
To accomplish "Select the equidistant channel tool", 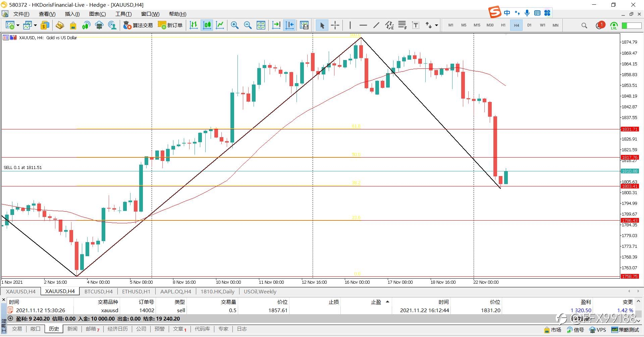I will (x=389, y=25).
